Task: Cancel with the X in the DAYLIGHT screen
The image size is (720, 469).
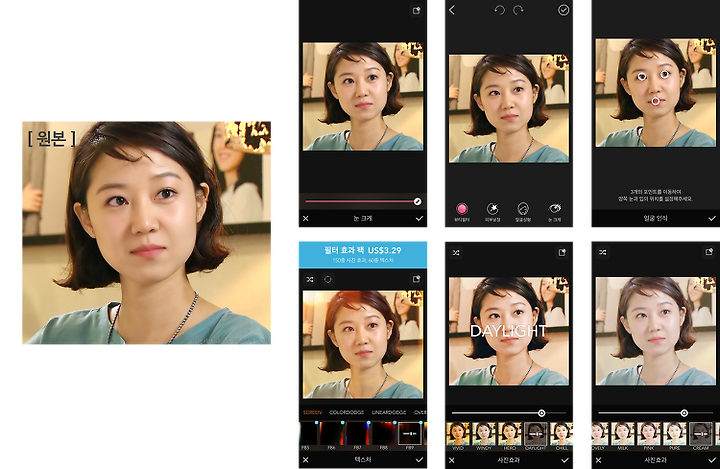Action: point(452,460)
